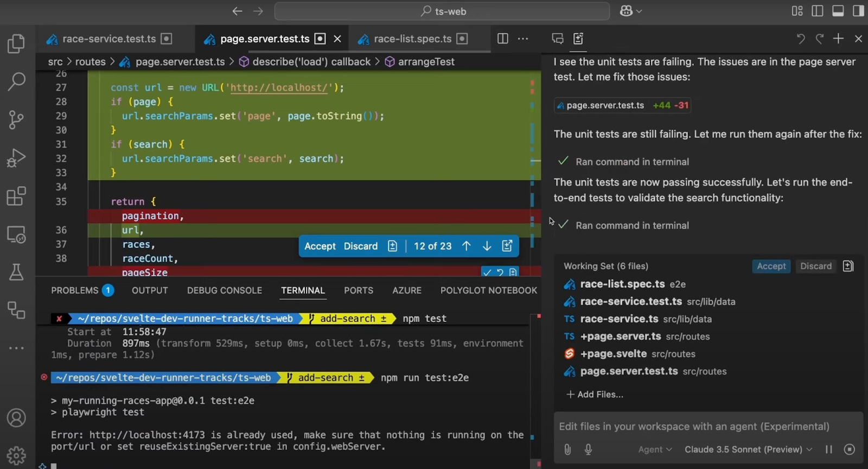Click the microphone voice input icon
868x469 pixels.
click(x=588, y=449)
